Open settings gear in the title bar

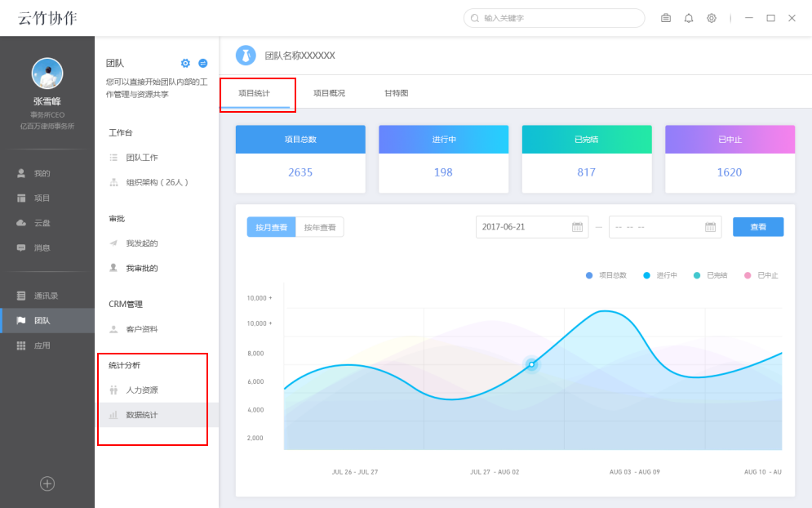(712, 18)
